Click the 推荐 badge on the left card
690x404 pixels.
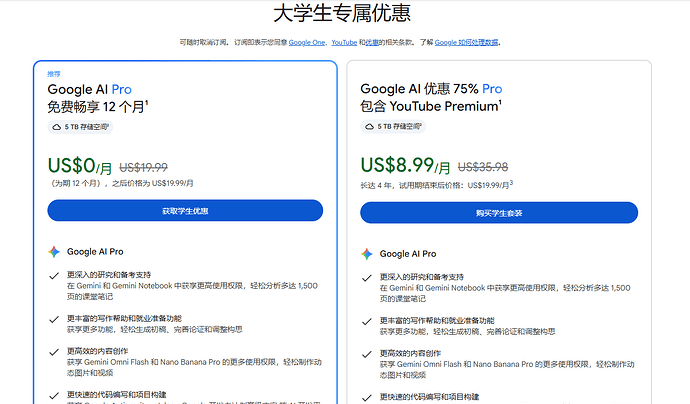54,74
